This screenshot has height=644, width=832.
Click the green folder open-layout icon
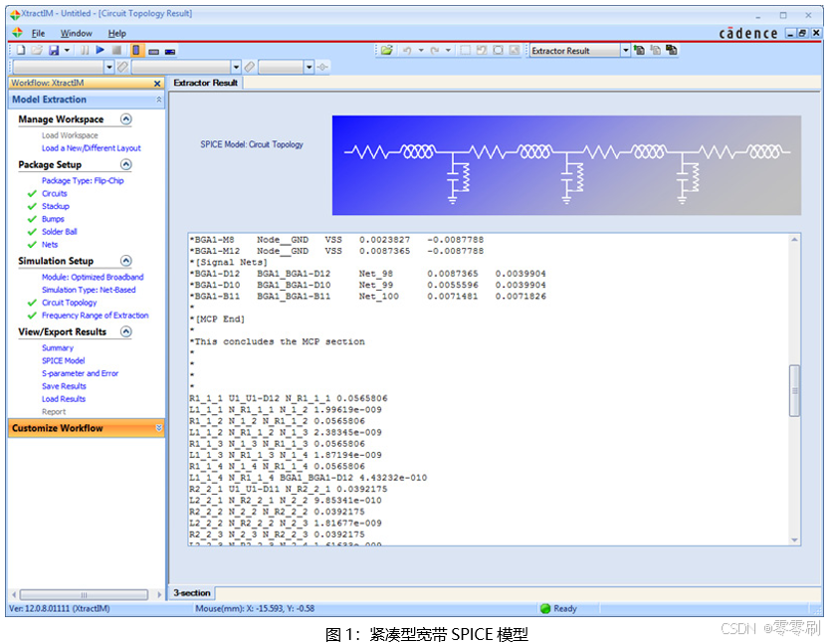[387, 51]
